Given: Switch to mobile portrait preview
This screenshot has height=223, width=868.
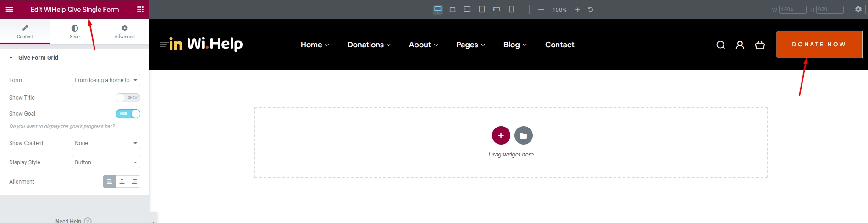Looking at the screenshot, I should (511, 10).
